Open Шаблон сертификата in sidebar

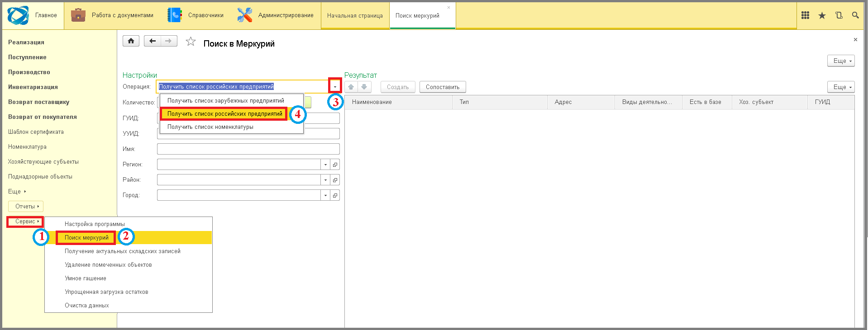pyautogui.click(x=36, y=132)
